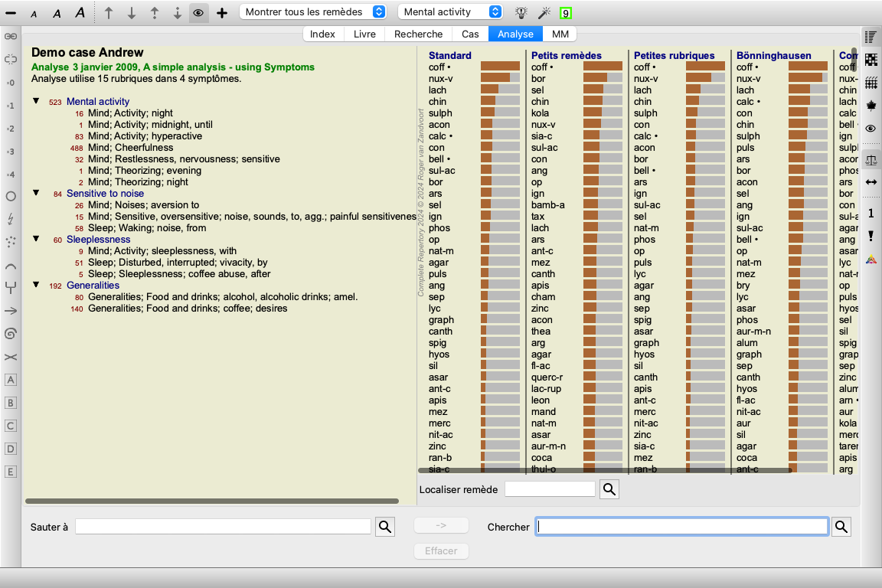Click the Effacer button
Image resolution: width=882 pixels, height=588 pixels.
pos(441,550)
